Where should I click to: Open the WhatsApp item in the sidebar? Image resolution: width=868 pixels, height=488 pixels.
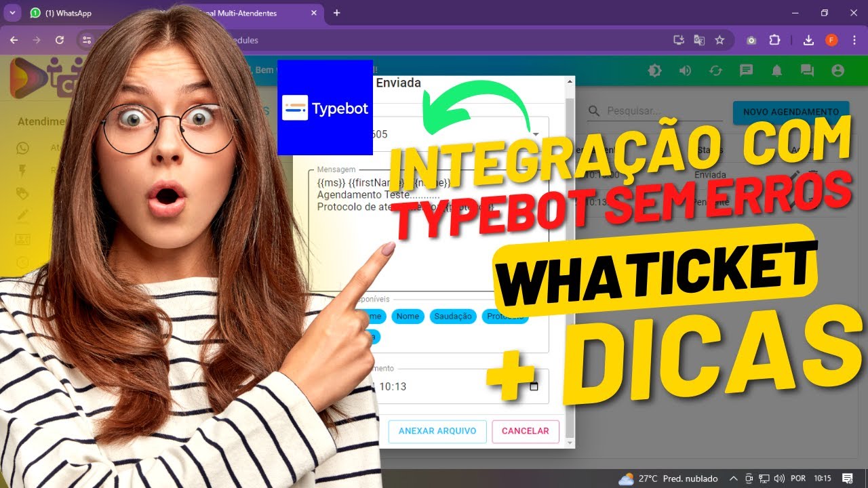coord(23,148)
